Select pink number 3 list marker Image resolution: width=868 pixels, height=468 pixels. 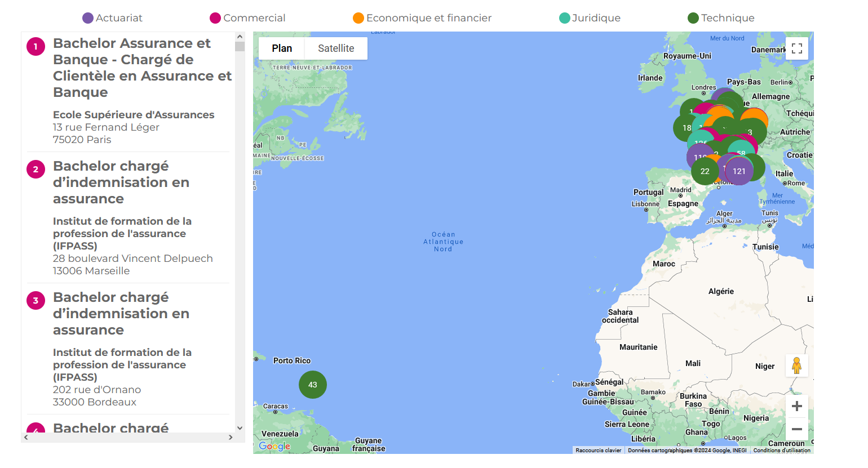click(36, 301)
